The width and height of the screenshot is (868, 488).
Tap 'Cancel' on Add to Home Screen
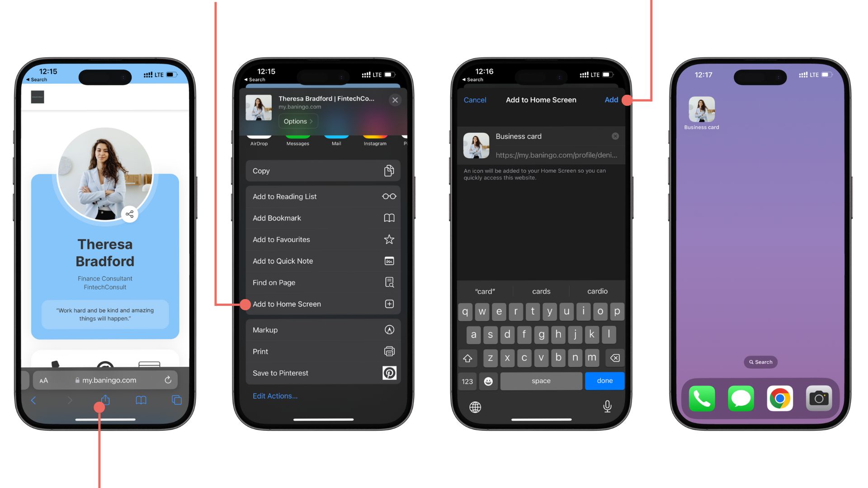point(475,99)
